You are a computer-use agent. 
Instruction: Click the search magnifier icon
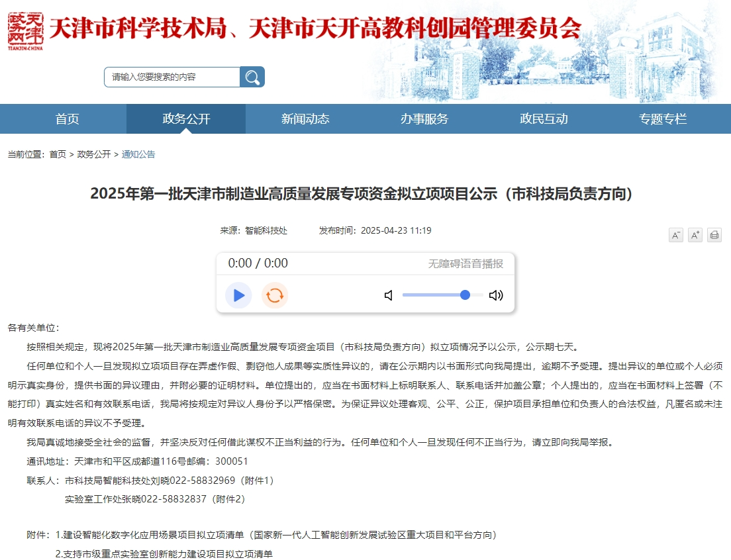(252, 77)
